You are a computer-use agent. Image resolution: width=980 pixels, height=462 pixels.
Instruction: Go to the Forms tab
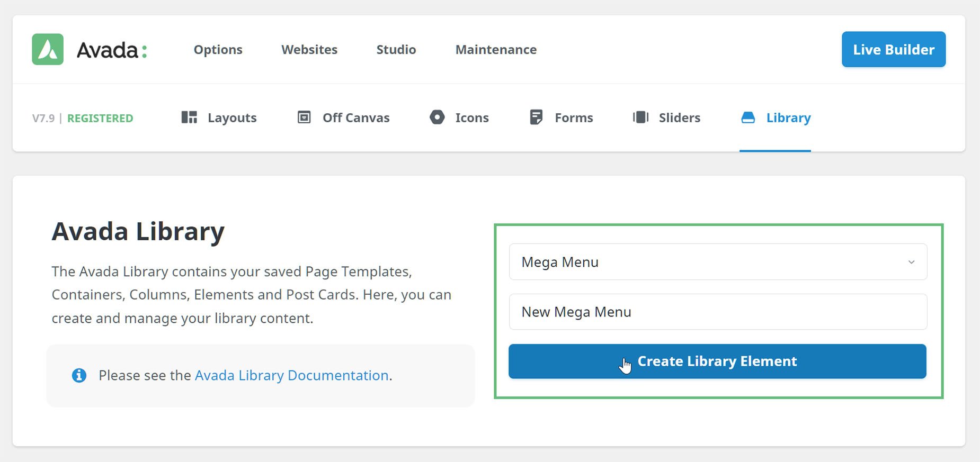tap(561, 117)
